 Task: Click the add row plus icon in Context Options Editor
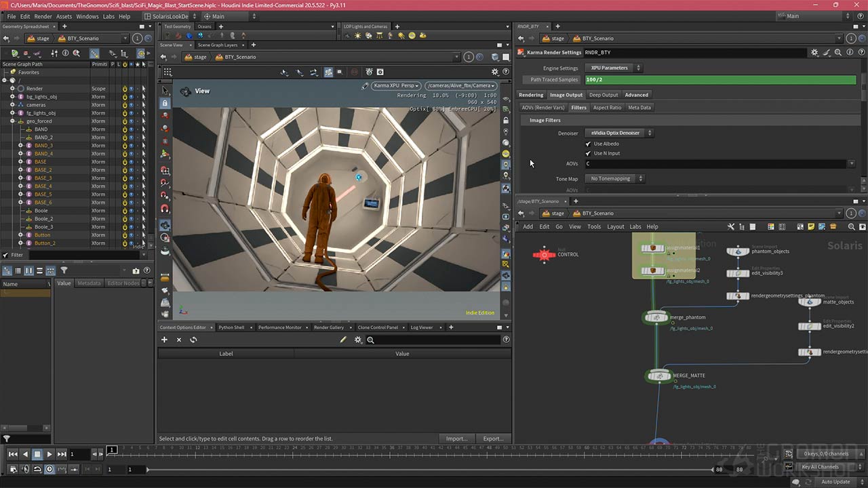click(x=164, y=340)
